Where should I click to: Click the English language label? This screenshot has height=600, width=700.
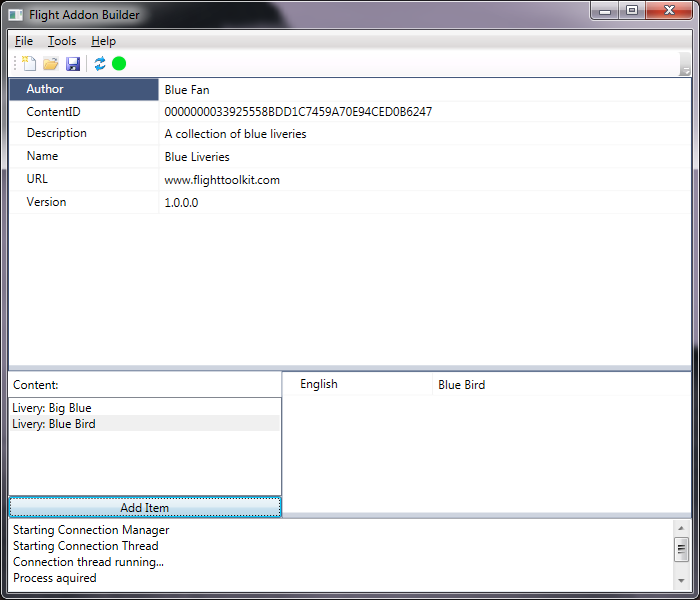point(319,384)
